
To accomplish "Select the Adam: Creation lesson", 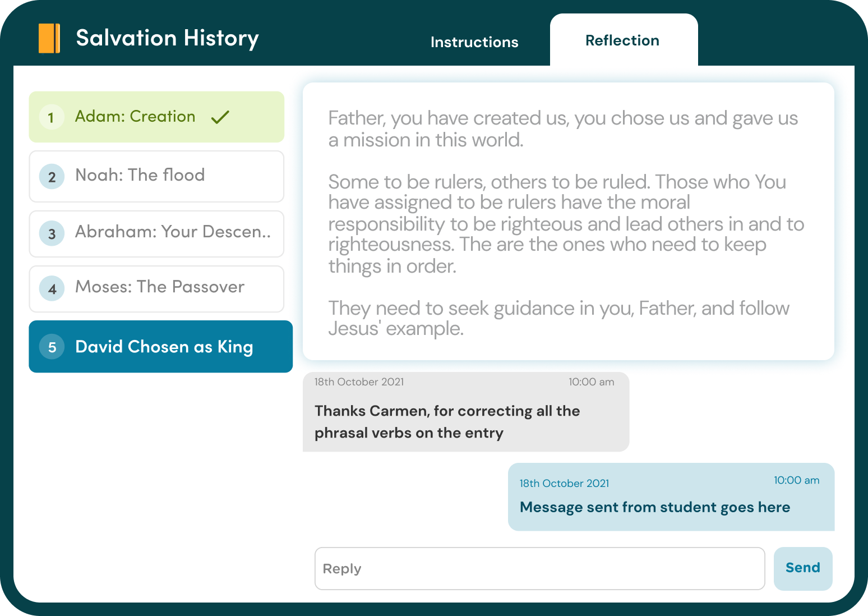I will coord(135,117).
